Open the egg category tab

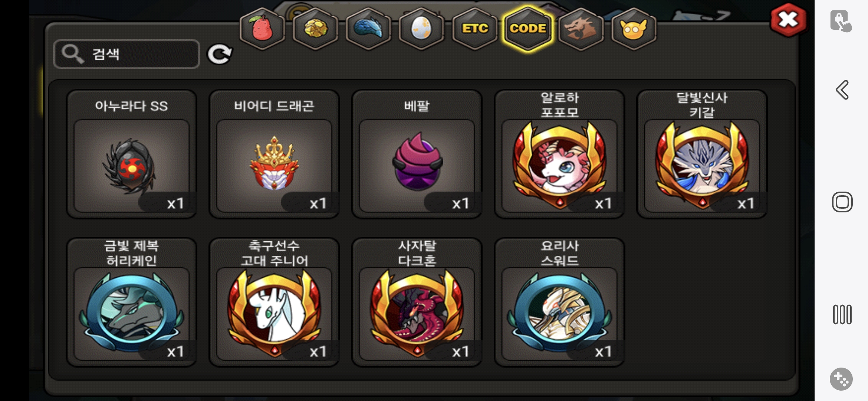click(421, 29)
